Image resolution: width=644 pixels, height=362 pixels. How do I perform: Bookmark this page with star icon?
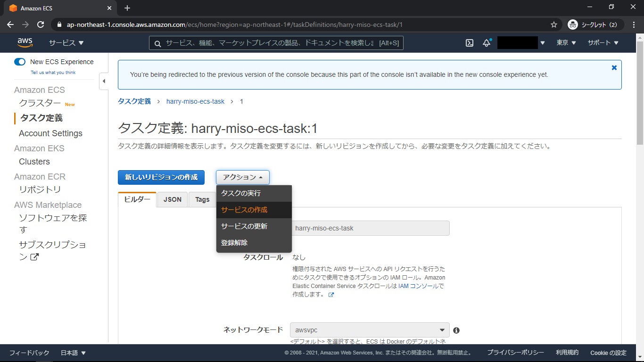pos(553,25)
